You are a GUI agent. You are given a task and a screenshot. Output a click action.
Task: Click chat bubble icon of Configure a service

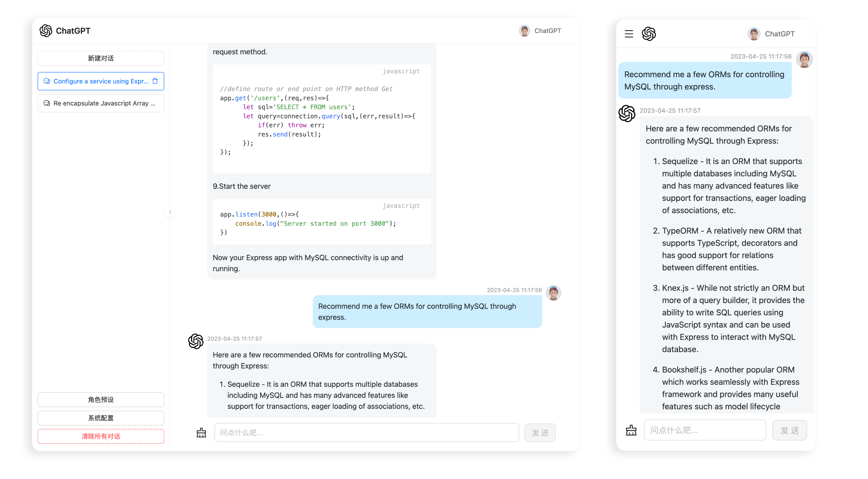coord(47,81)
